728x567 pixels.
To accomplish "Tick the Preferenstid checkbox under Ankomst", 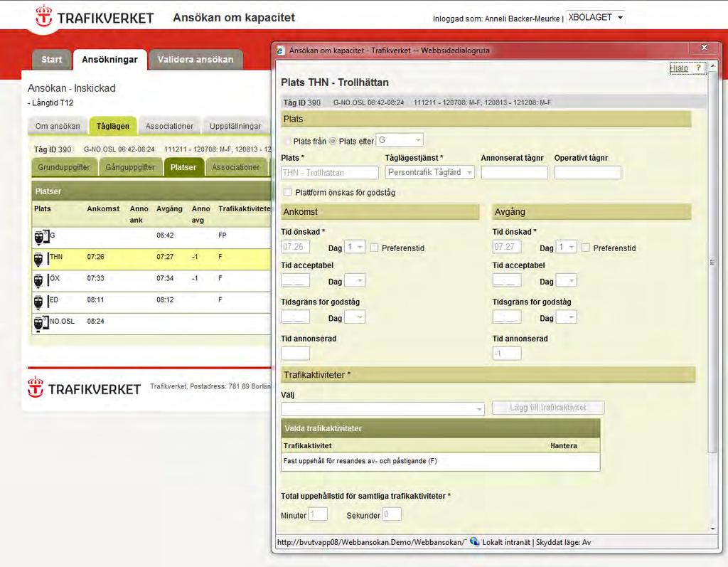I will 374,248.
